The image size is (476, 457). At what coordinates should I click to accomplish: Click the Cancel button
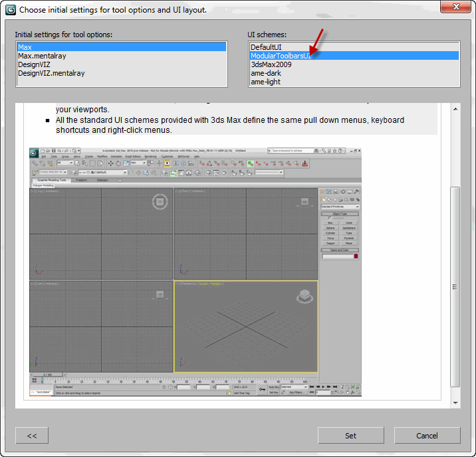pyautogui.click(x=427, y=436)
